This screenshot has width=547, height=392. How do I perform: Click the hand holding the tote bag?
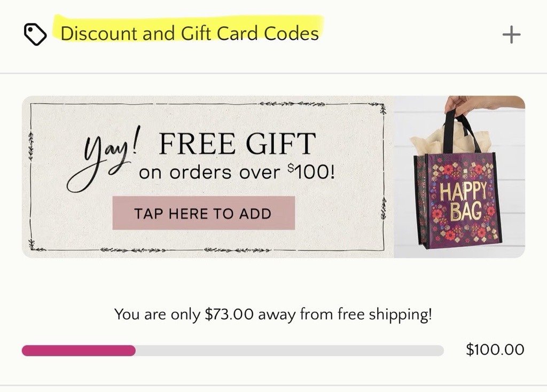tap(470, 104)
